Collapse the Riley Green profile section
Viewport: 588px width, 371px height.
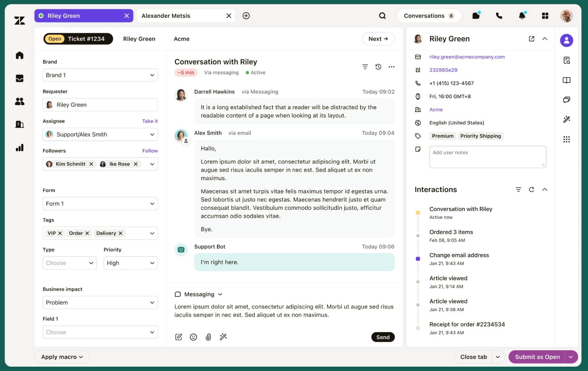pos(545,39)
